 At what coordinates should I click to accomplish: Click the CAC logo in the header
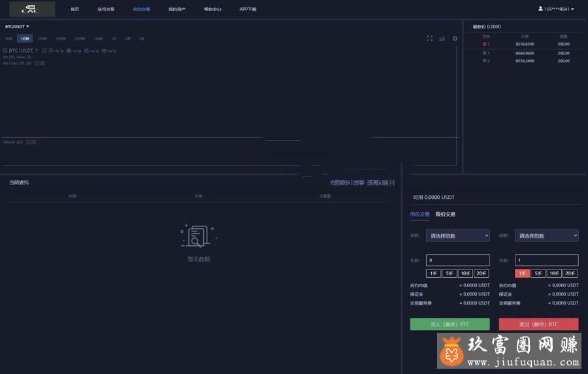tap(28, 9)
